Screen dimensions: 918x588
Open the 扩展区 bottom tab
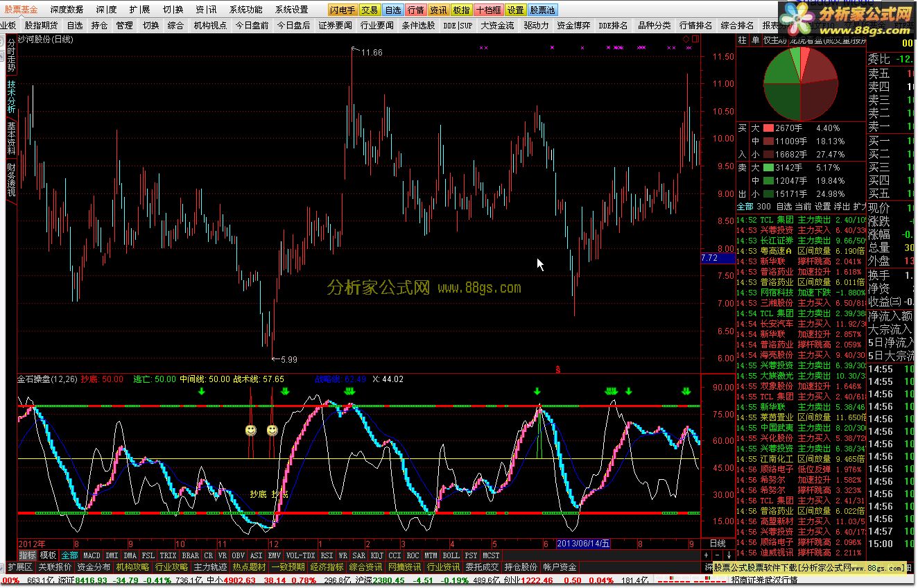20,567
